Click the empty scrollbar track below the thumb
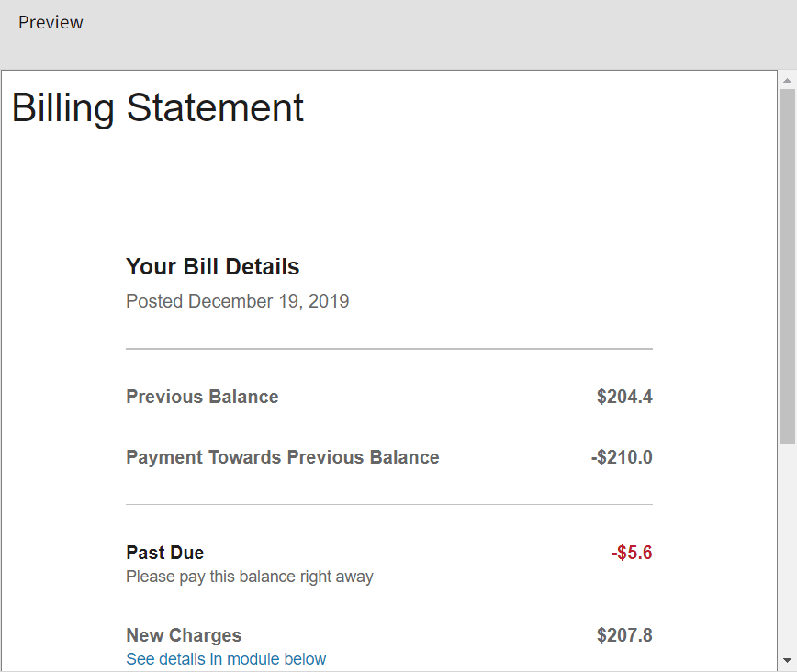The height and width of the screenshot is (672, 797). [787, 551]
